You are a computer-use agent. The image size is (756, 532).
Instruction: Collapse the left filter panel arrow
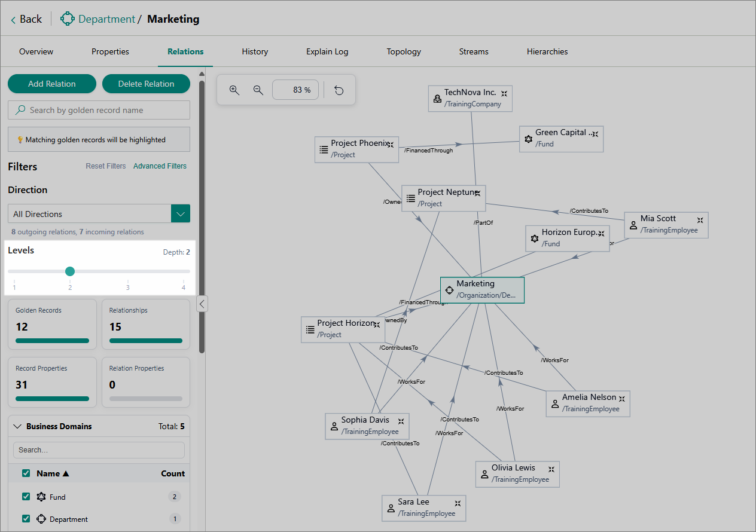click(202, 304)
